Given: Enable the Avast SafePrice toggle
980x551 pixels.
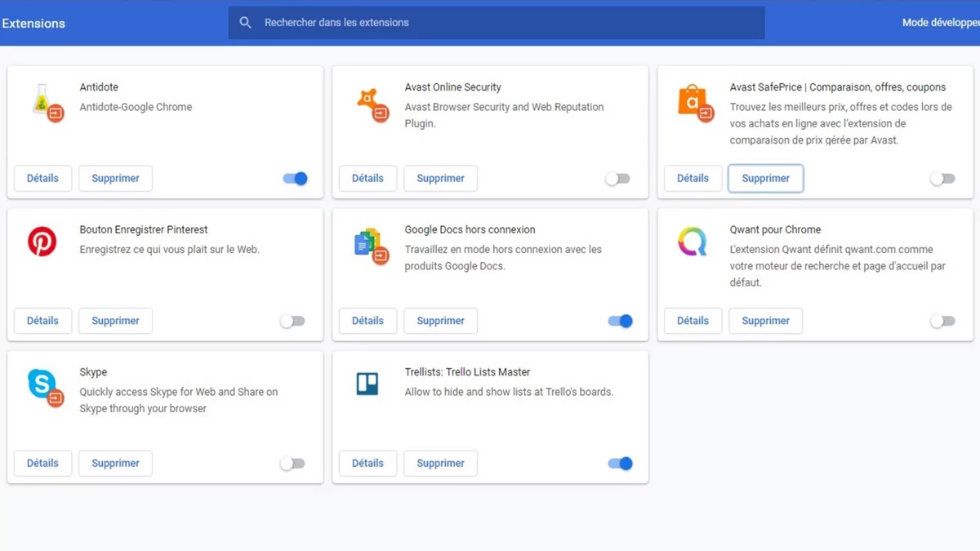Looking at the screenshot, I should coord(942,179).
